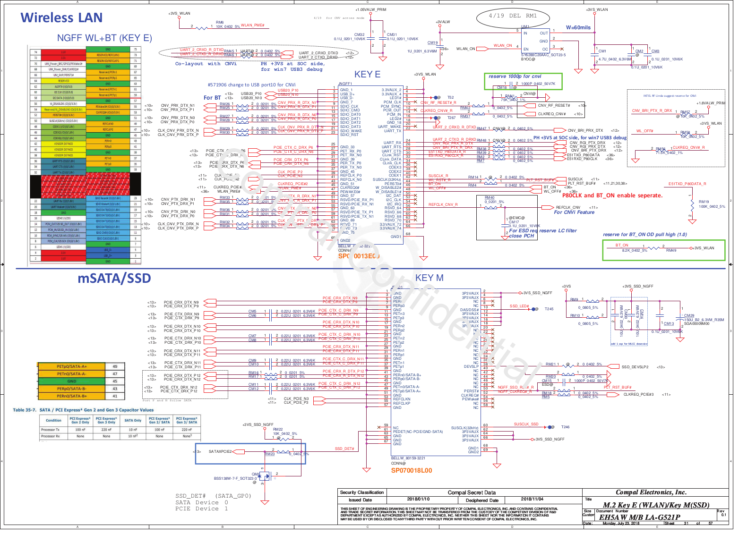Image resolution: width=756 pixels, height=534 pixels.
Task: Select deciphered date "2018/11/04"
Action: point(532,499)
